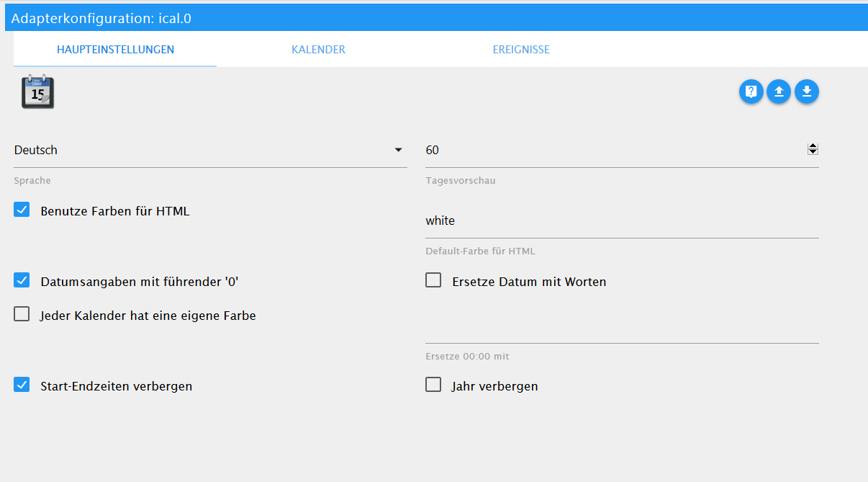Click the download configuration arrow icon
This screenshot has width=868, height=482.
point(807,92)
